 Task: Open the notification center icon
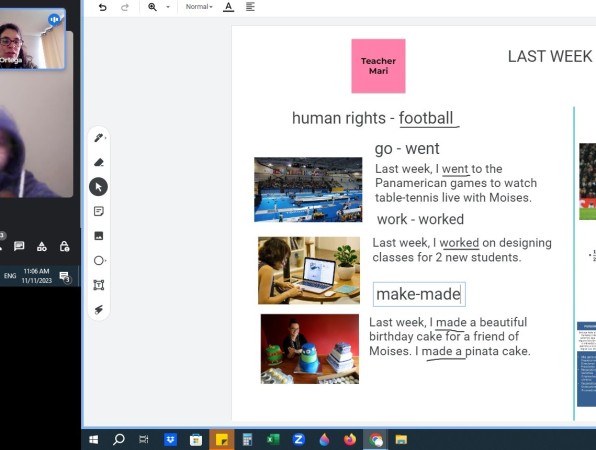[x=65, y=277]
